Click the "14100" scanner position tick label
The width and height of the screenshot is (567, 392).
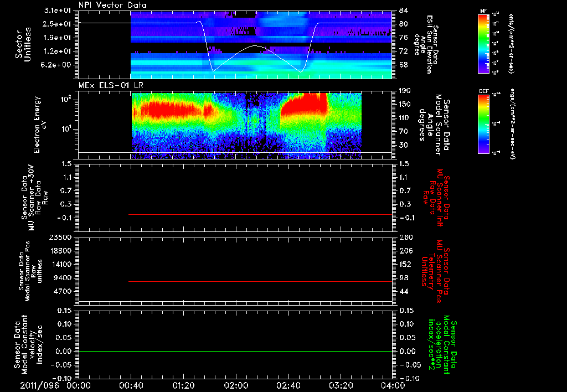coord(62,264)
